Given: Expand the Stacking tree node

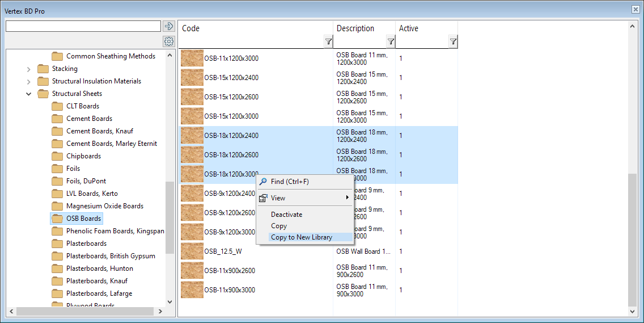Looking at the screenshot, I should point(29,69).
